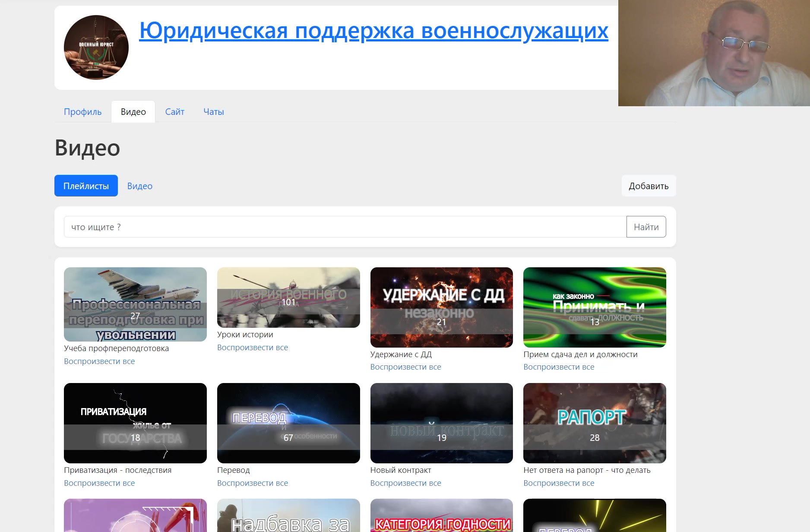The image size is (810, 532).
Task: Click the "Приватизация - последствия" title text
Action: pos(117,470)
